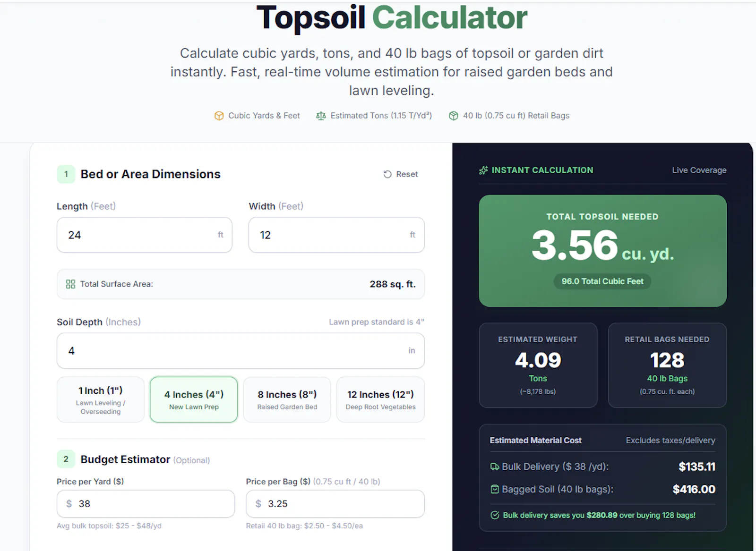Click the 128 retail bags needed value
Image resolution: width=756 pixels, height=551 pixels.
pyautogui.click(x=667, y=360)
